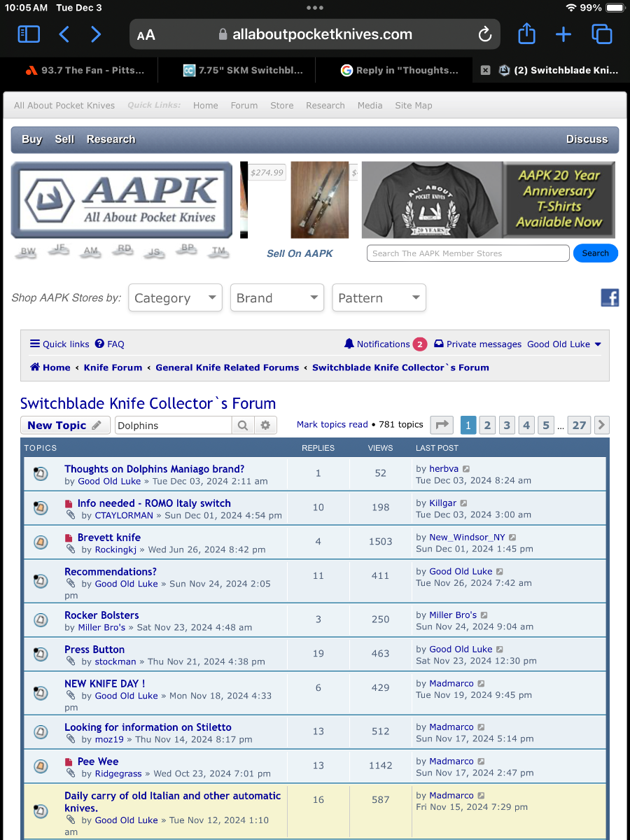Image resolution: width=630 pixels, height=840 pixels.
Task: Click the blue Search button
Action: 596,253
